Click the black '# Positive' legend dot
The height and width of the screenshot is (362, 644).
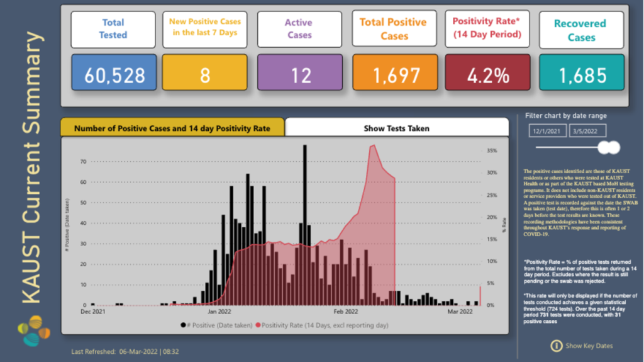[184, 325]
